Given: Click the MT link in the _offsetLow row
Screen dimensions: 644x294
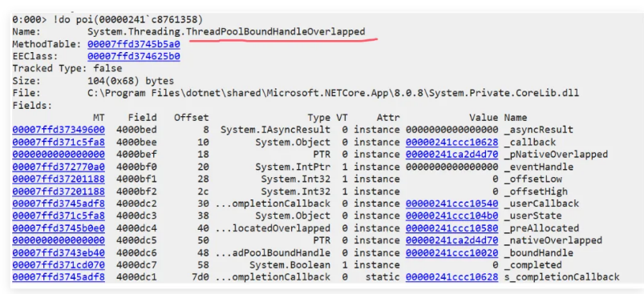Looking at the screenshot, I should tap(59, 179).
